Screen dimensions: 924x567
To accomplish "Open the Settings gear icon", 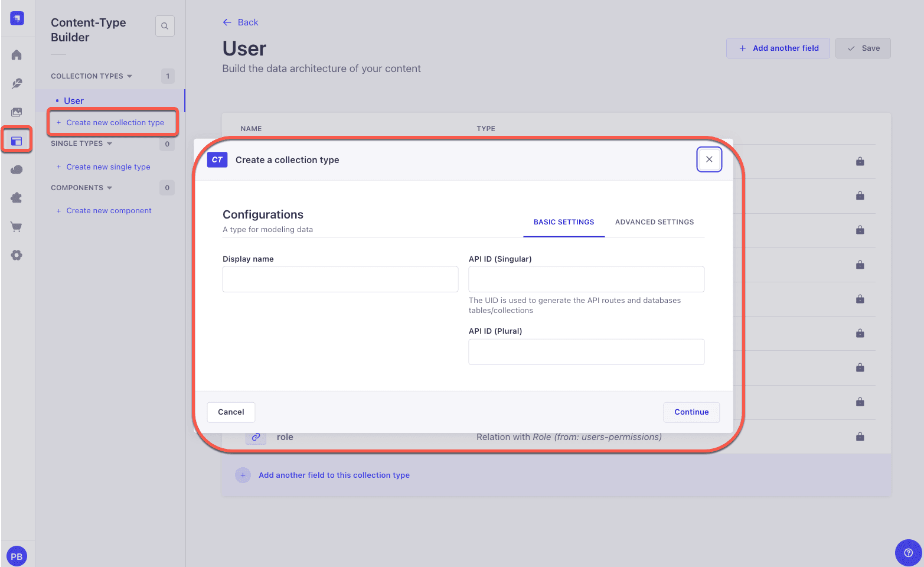I will click(x=17, y=255).
